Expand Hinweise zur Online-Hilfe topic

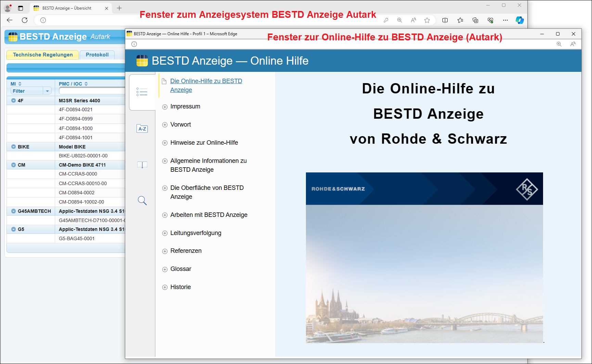click(x=165, y=143)
